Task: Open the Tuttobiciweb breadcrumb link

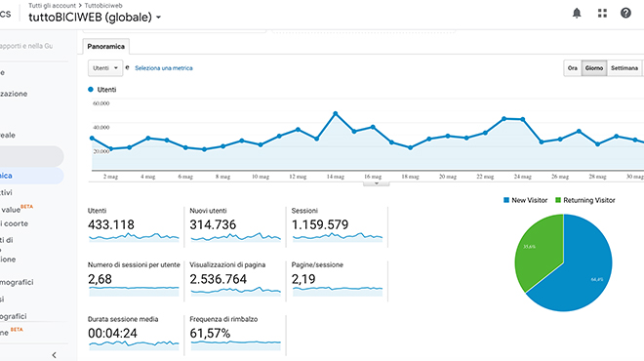Action: pos(103,5)
